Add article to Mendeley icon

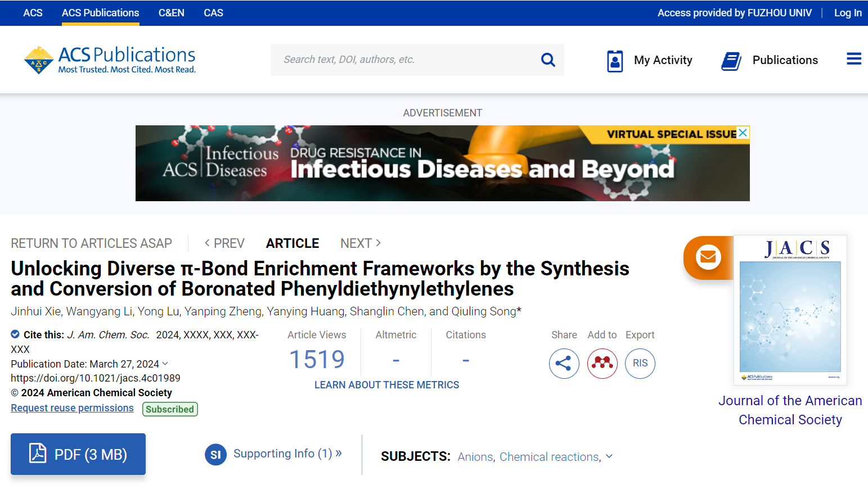(602, 364)
